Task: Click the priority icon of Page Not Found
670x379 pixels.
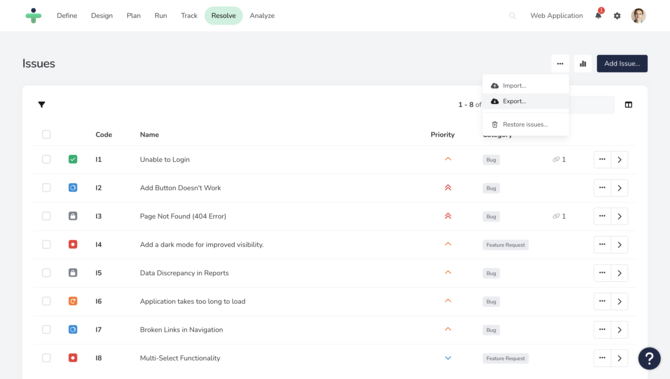Action: click(x=448, y=216)
